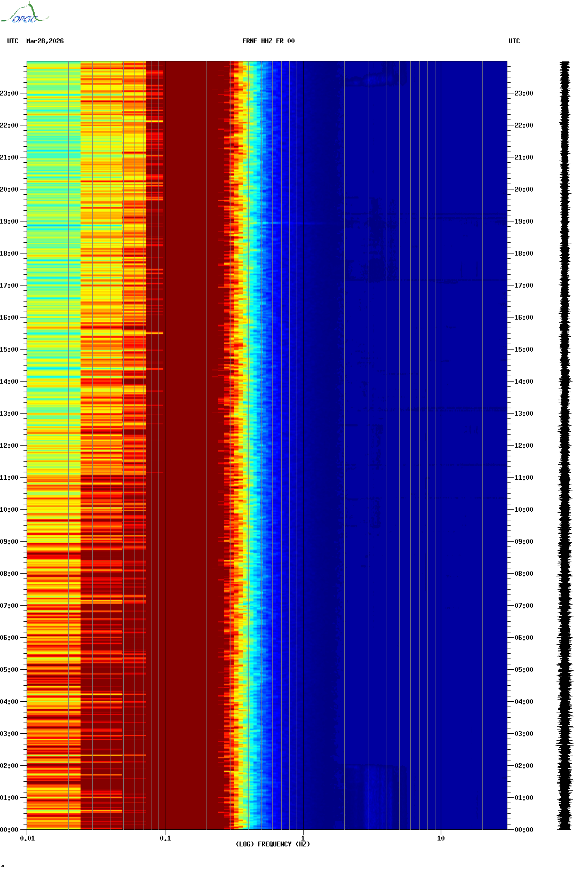Click the 15:00 label on right axis

pyautogui.click(x=523, y=350)
